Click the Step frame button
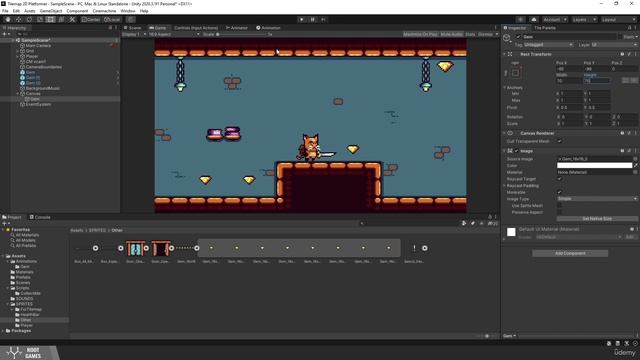Viewport: 640px width, 360px height. click(324, 19)
